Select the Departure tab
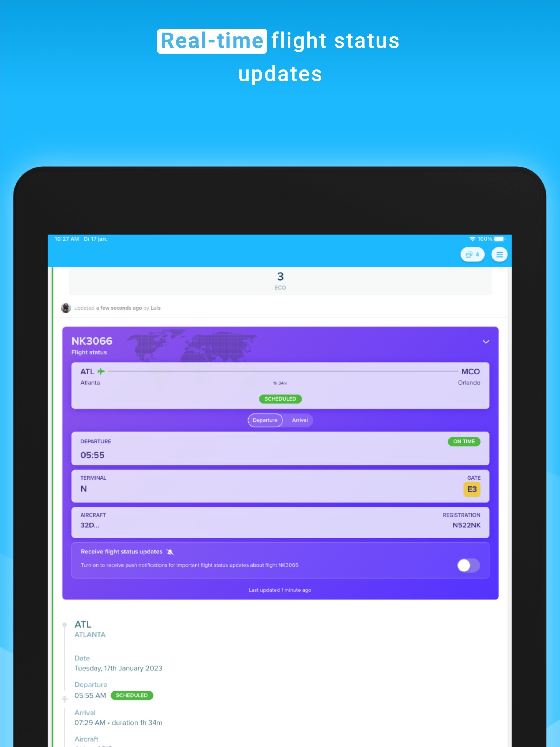Screen dimensions: 560x747 tap(265, 420)
